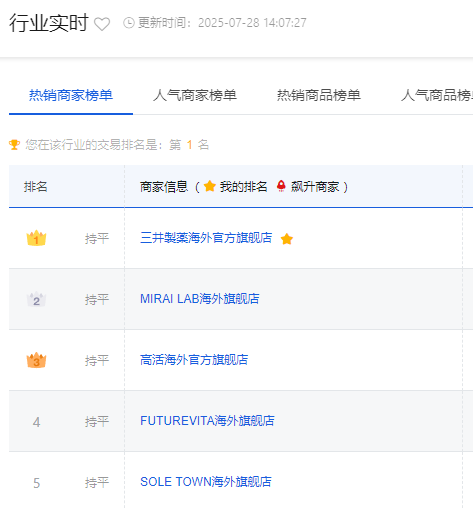Click the silver crown rank 2 icon
The height and width of the screenshot is (508, 473).
click(x=36, y=299)
